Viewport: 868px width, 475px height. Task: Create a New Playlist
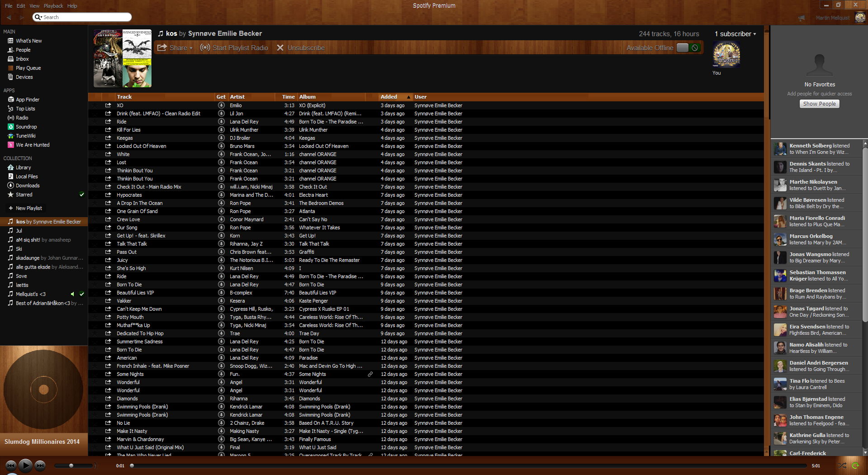pyautogui.click(x=28, y=208)
